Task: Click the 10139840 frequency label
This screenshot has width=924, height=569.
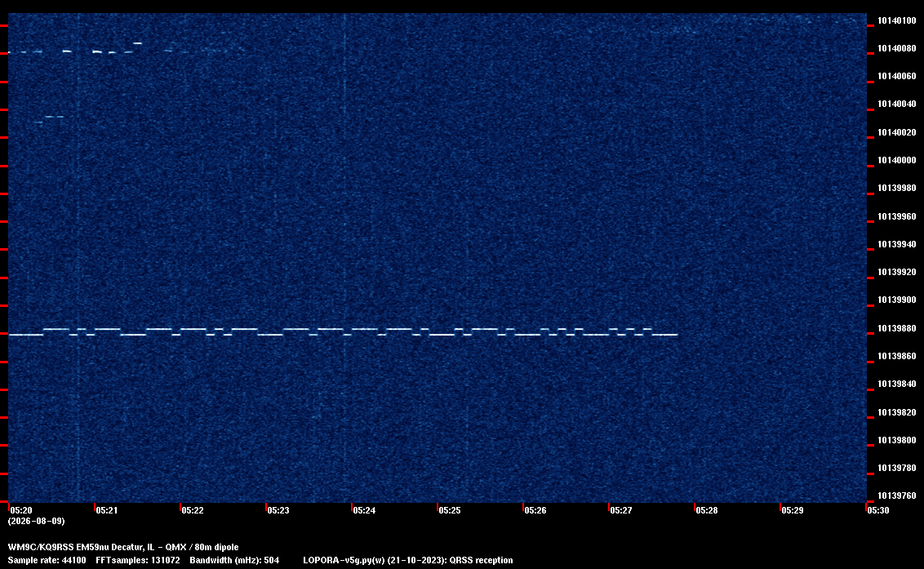Action: coord(897,383)
